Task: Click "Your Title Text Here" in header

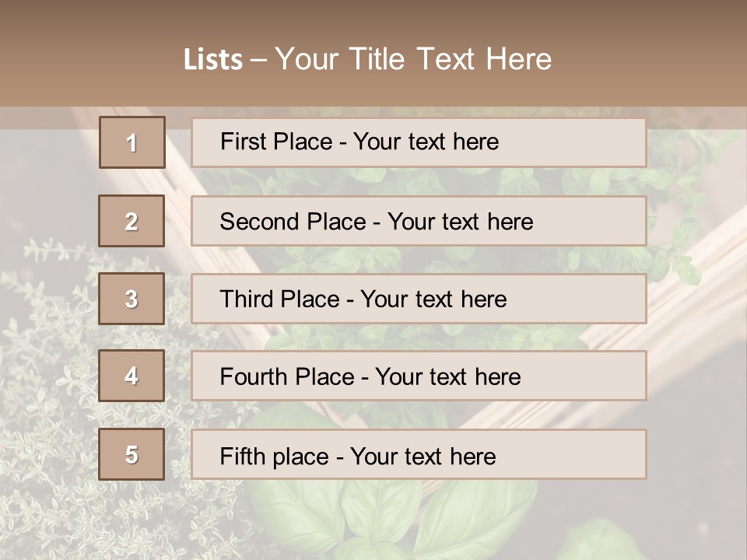Action: click(413, 60)
